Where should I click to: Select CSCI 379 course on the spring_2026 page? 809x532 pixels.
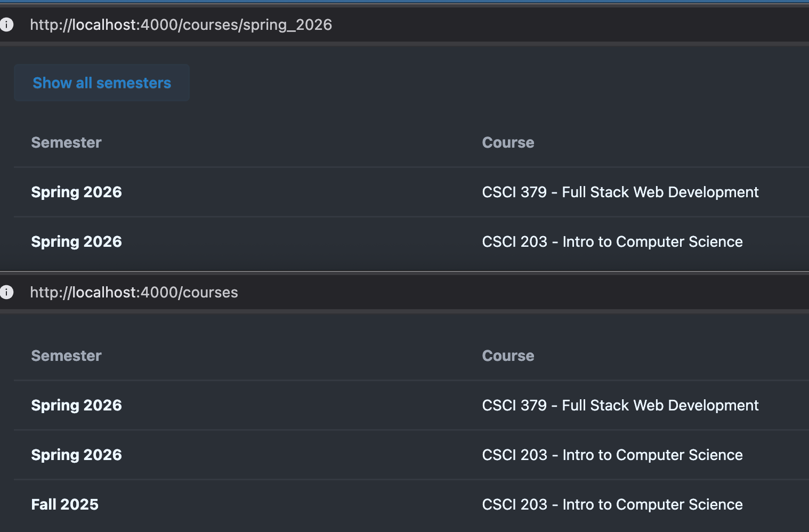[620, 192]
